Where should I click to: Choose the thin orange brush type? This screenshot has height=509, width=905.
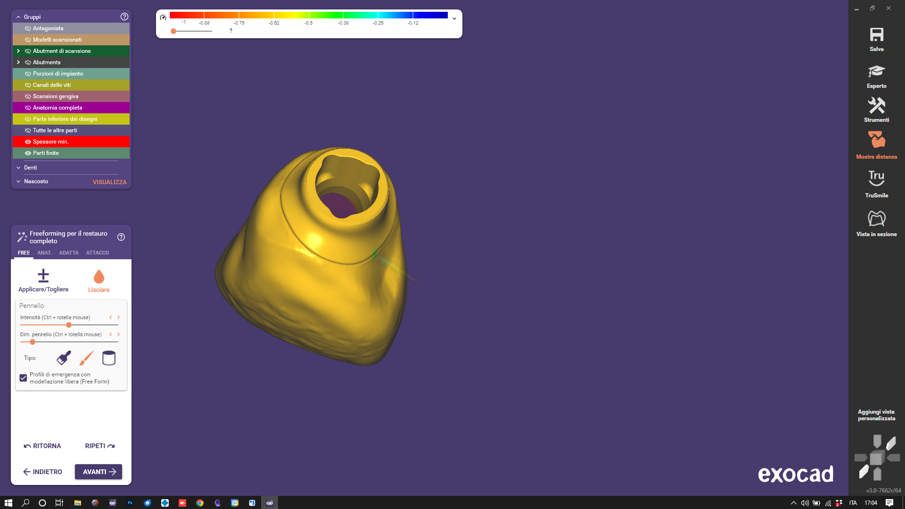[x=86, y=358]
